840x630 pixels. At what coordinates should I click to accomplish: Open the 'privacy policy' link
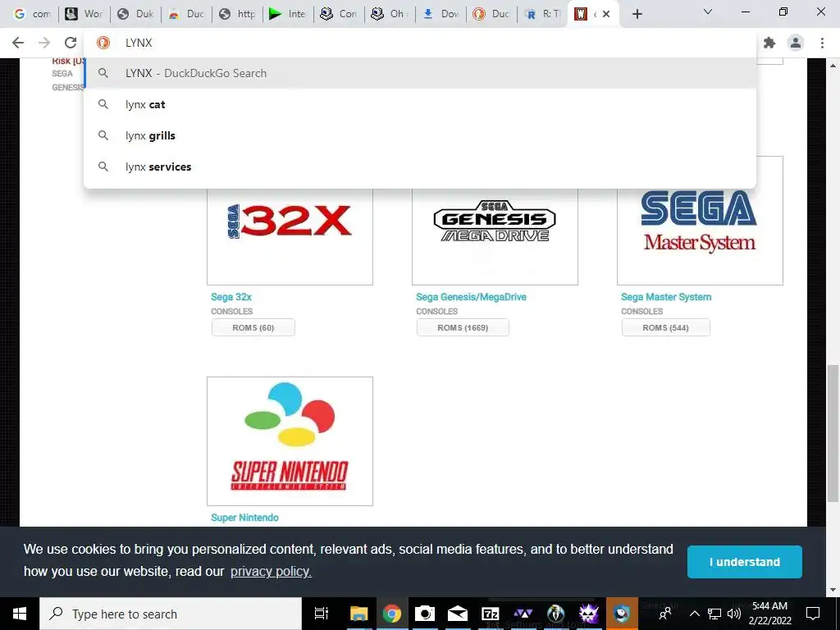(x=271, y=572)
